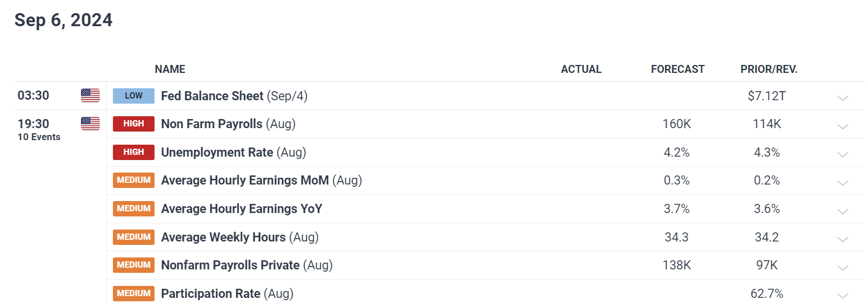Open the Unemployment Rate event
868x303 pixels.
pyautogui.click(x=217, y=152)
